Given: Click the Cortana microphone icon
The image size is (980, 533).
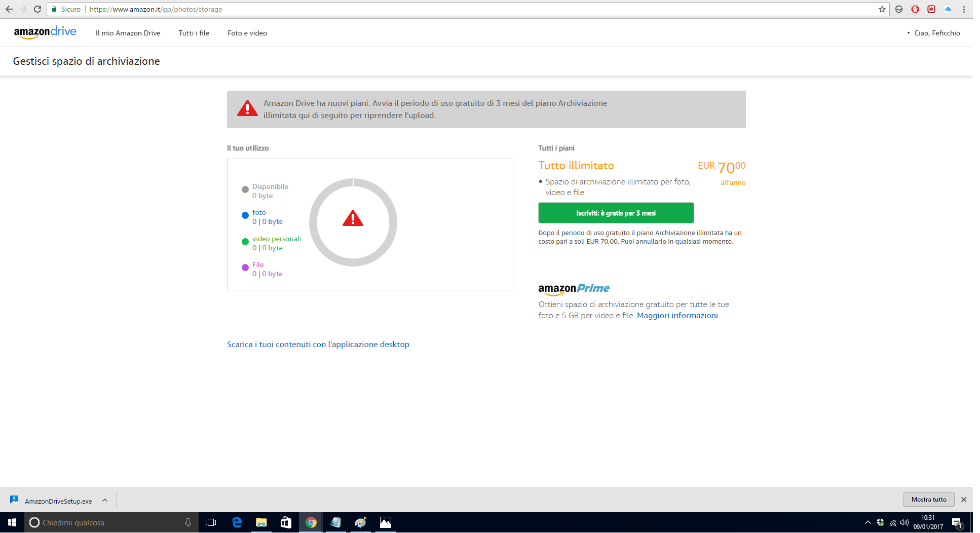Looking at the screenshot, I should point(188,522).
